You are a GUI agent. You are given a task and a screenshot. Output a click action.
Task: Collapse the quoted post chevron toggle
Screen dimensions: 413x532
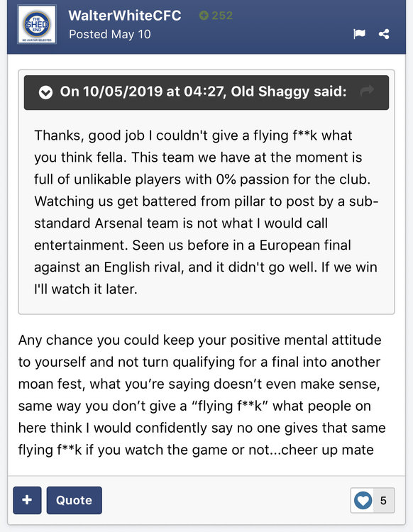point(46,92)
